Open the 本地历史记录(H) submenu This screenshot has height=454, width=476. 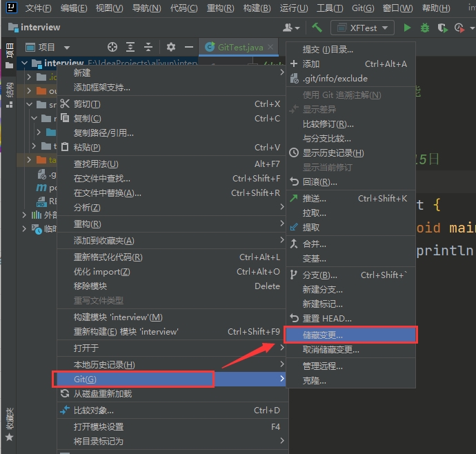point(105,364)
